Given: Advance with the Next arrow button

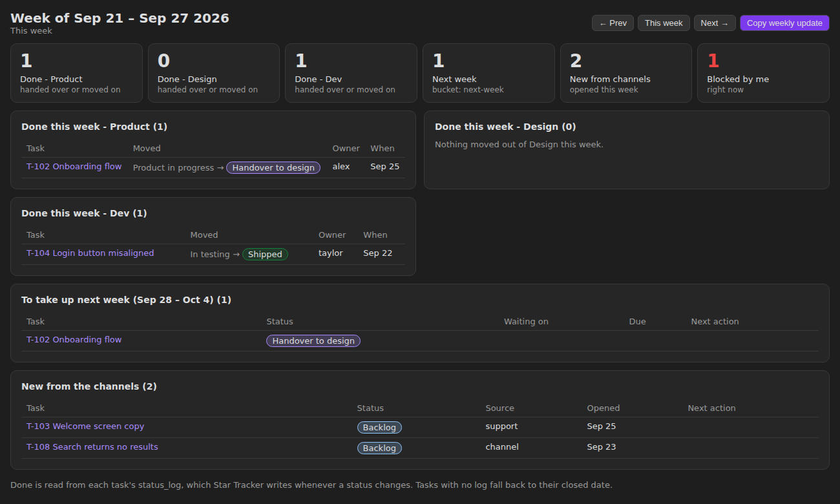Looking at the screenshot, I should (715, 23).
